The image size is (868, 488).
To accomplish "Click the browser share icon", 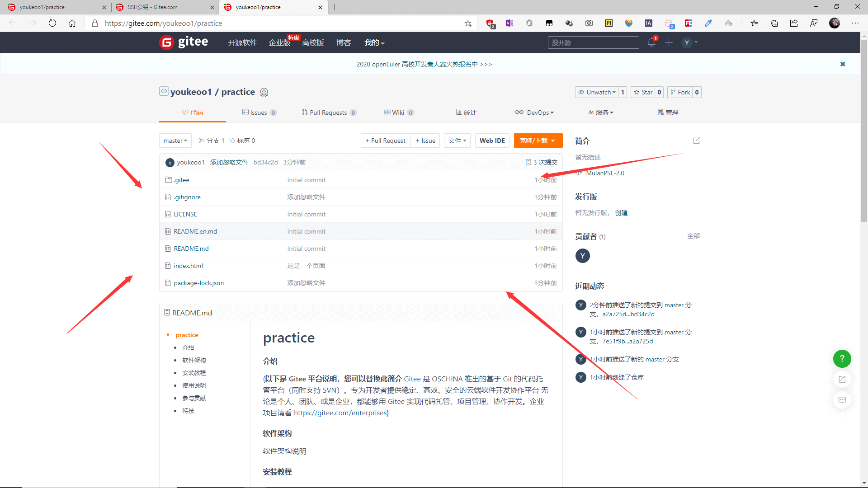I will [x=794, y=23].
